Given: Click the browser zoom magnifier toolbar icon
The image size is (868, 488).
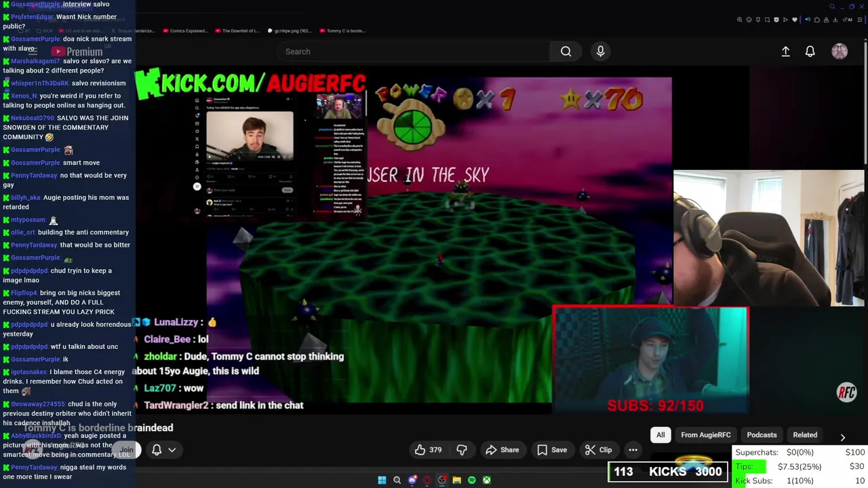Looking at the screenshot, I should 740,20.
